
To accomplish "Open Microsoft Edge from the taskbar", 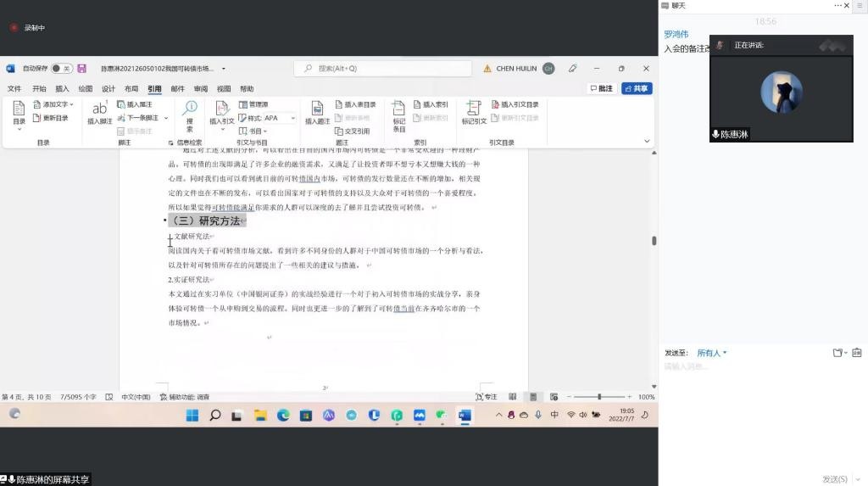I will pos(283,415).
